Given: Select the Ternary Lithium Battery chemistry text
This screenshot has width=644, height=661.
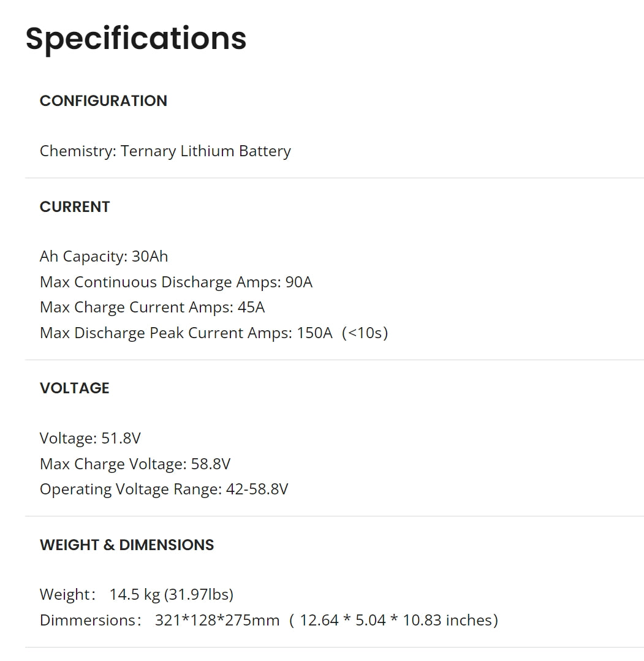Looking at the screenshot, I should (x=205, y=151).
